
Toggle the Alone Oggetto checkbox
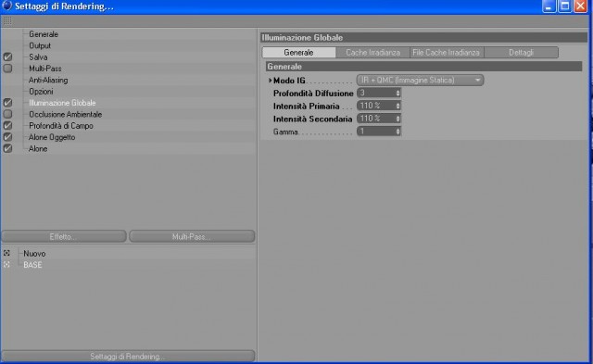point(7,137)
